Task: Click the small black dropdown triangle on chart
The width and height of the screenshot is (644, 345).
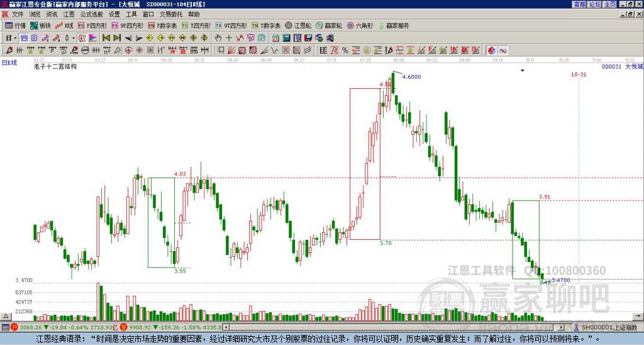Action: [523, 71]
